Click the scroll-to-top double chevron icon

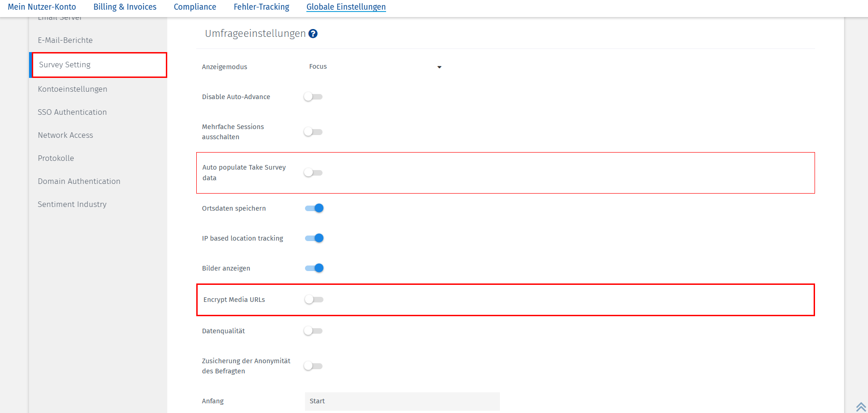[x=861, y=407]
